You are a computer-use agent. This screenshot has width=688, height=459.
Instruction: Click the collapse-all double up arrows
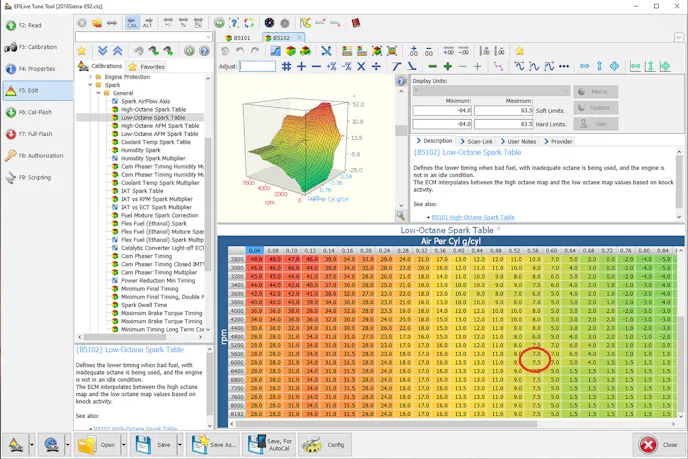117,51
